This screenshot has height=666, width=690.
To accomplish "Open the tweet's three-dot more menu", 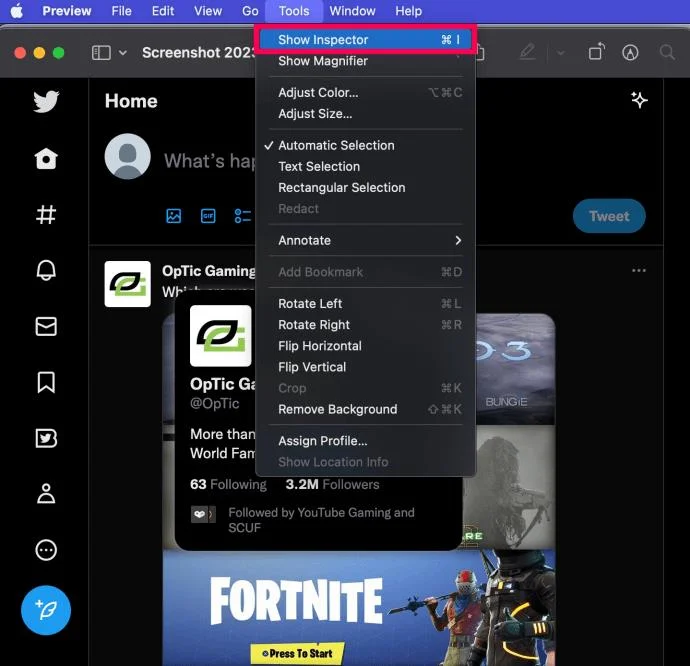I will click(x=639, y=270).
